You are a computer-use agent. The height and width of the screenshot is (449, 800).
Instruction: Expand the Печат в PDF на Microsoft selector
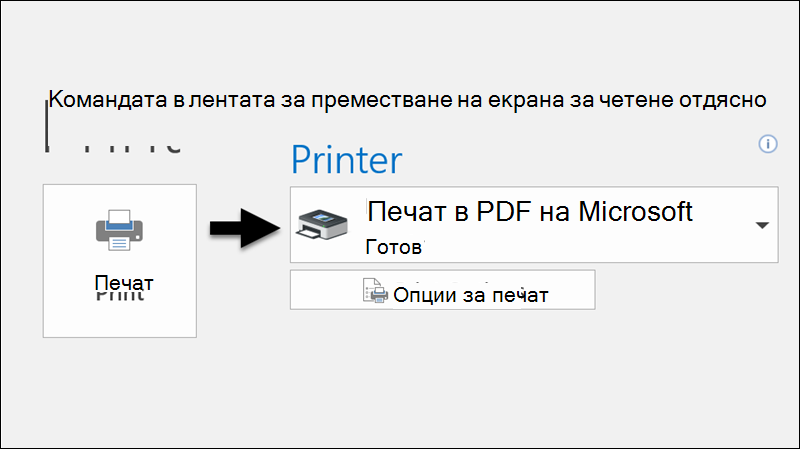pyautogui.click(x=534, y=224)
